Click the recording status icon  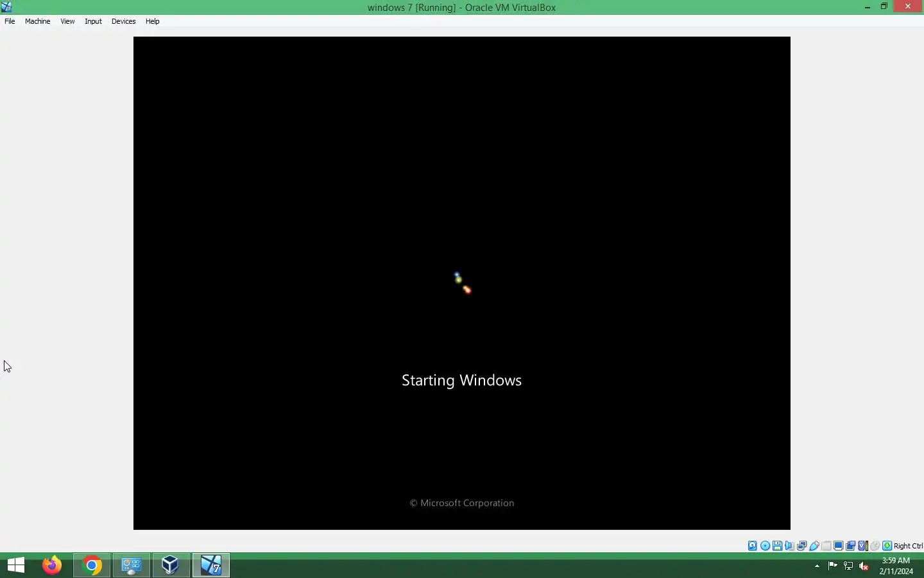point(851,546)
